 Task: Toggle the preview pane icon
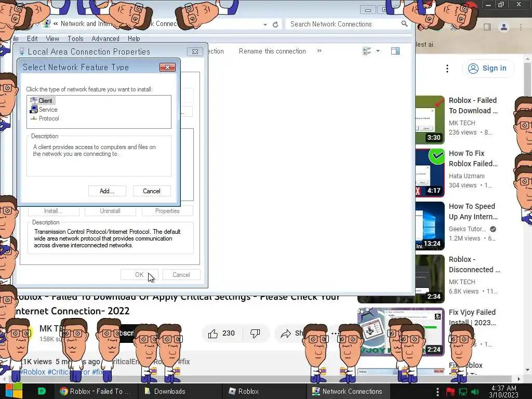coord(395,51)
